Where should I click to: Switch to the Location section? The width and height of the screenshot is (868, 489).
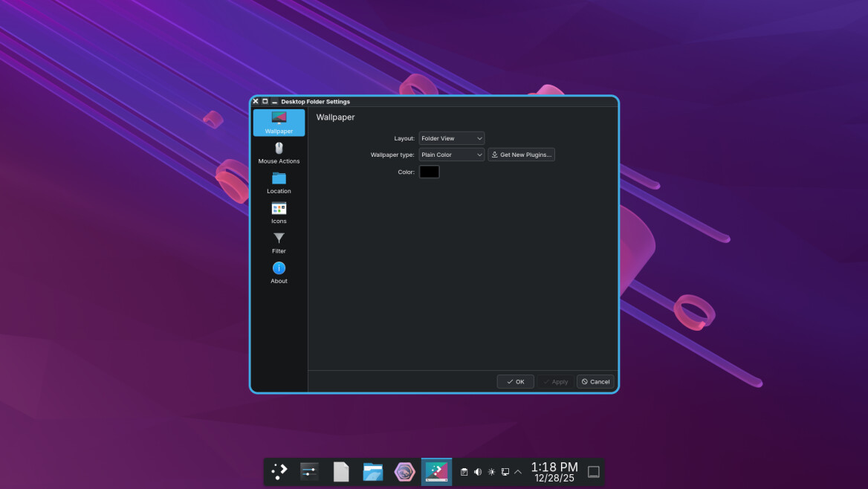(279, 182)
